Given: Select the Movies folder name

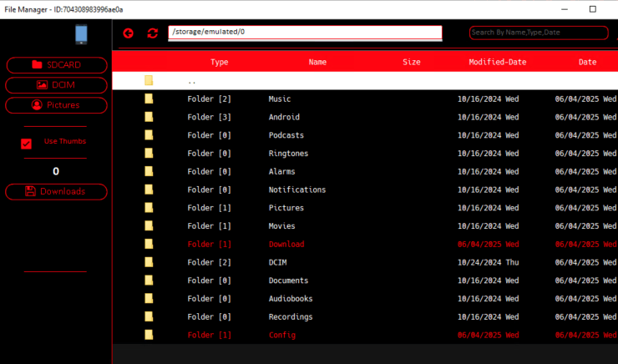Looking at the screenshot, I should pos(281,225).
